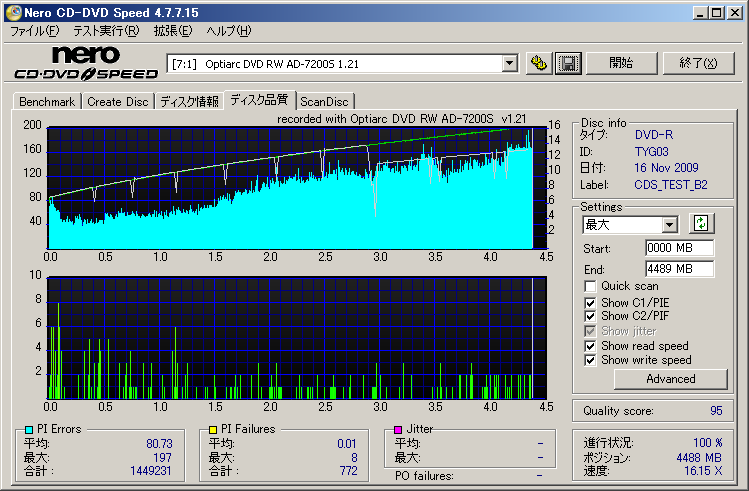The image size is (749, 491).
Task: Click the PO failures label
Action: pyautogui.click(x=424, y=476)
